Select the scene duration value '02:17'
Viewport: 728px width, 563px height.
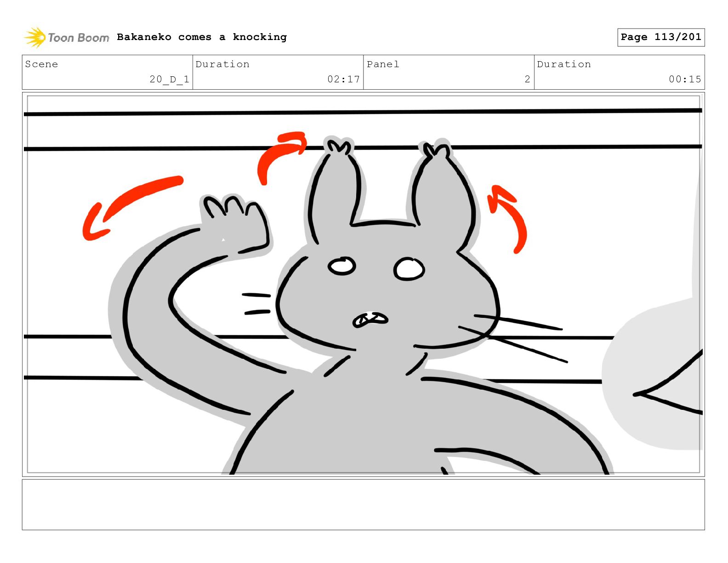pyautogui.click(x=343, y=79)
